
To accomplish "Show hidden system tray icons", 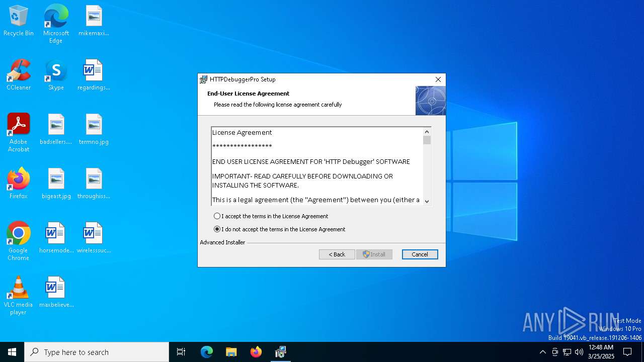I will coord(542,352).
